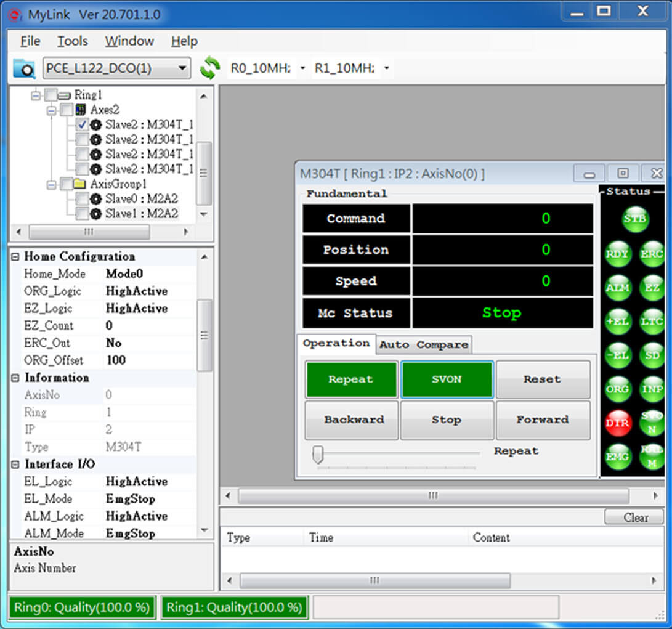Click the gear icon beside Slave0 : M2A2

click(x=96, y=199)
